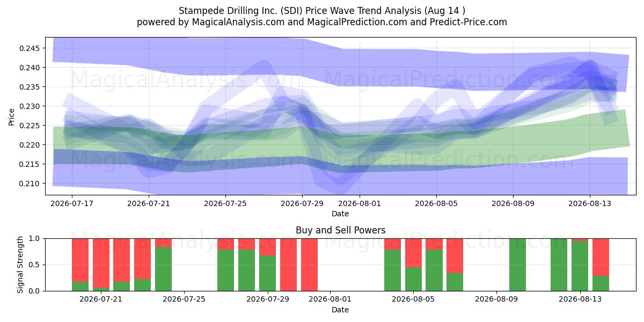Click the bar directly above 2026-08-05 in Buy and Sell
644x322 pixels.
[413, 265]
